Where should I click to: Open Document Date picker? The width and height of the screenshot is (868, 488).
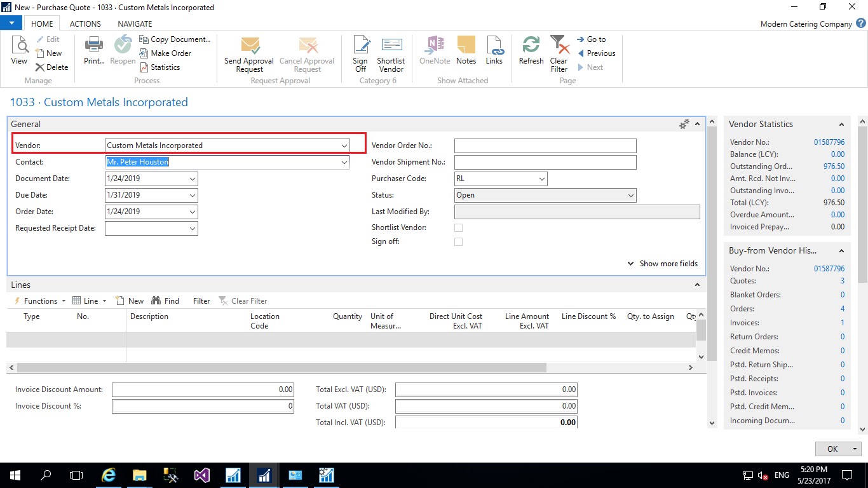coord(193,179)
